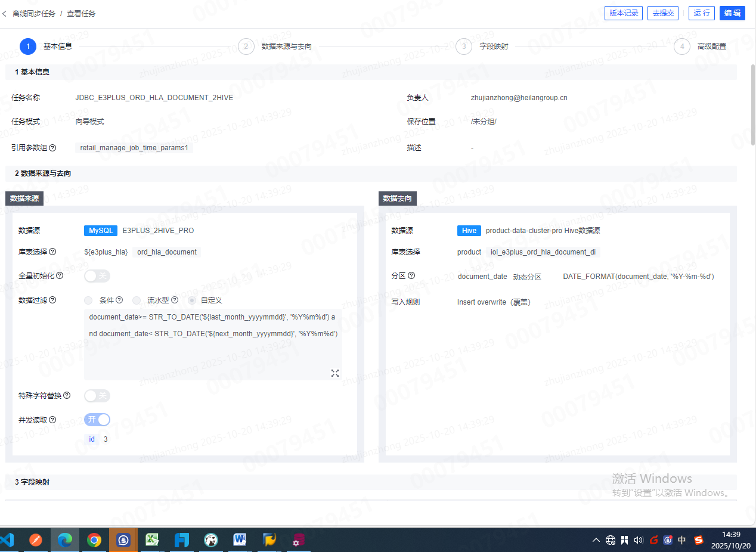Click the 版本记录 button
This screenshot has height=552, width=756.
(624, 13)
